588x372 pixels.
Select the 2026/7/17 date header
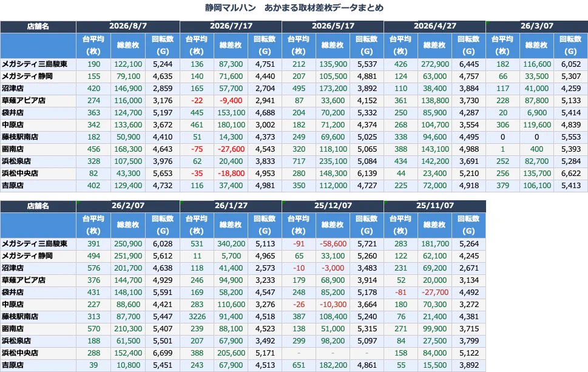click(x=231, y=26)
